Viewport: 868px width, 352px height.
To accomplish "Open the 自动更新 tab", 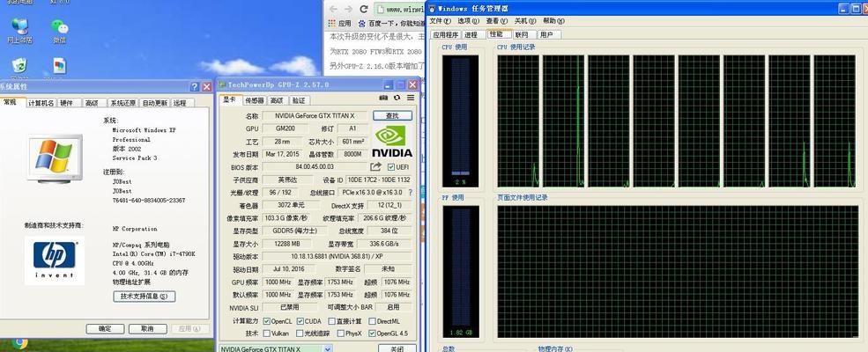I will coord(155,103).
